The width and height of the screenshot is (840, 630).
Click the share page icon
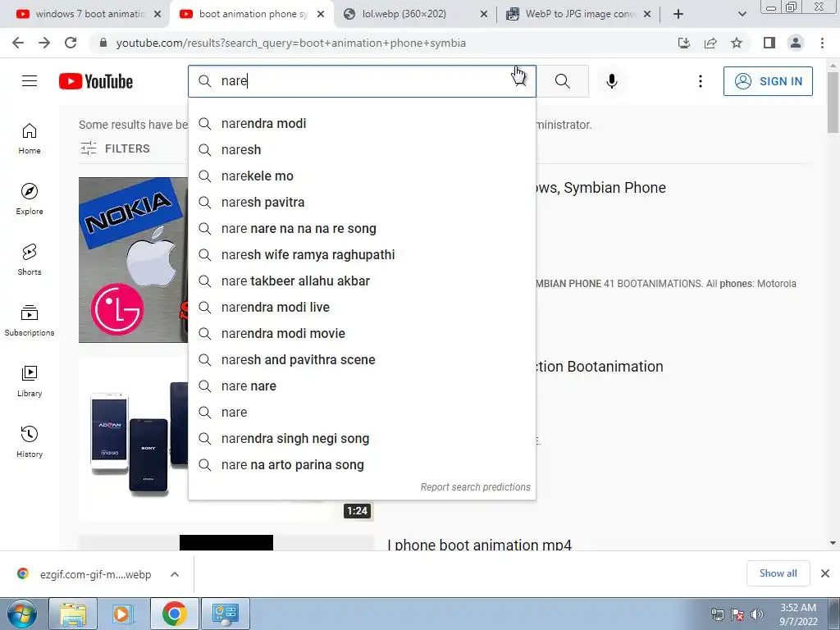pyautogui.click(x=710, y=43)
